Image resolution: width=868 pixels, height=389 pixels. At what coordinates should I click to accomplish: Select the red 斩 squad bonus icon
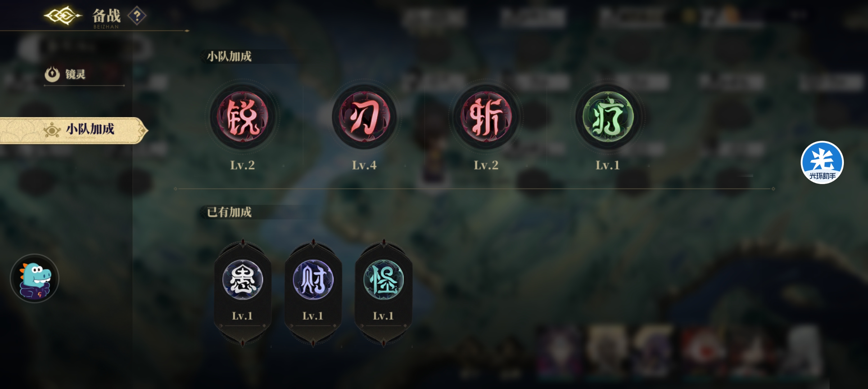(x=486, y=117)
